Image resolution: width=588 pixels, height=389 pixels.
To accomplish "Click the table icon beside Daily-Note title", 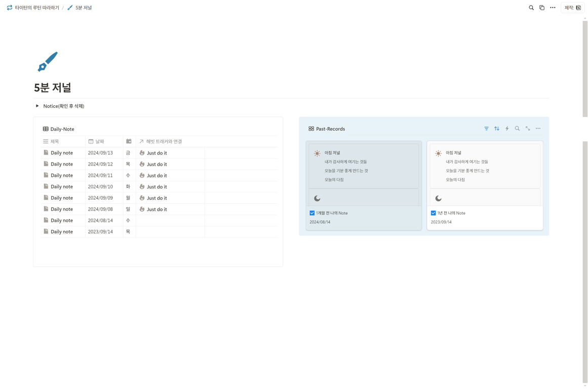I will pos(46,129).
